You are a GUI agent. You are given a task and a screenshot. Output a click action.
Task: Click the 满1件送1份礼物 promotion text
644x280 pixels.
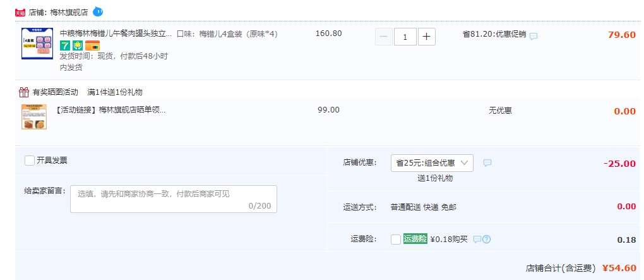click(115, 92)
